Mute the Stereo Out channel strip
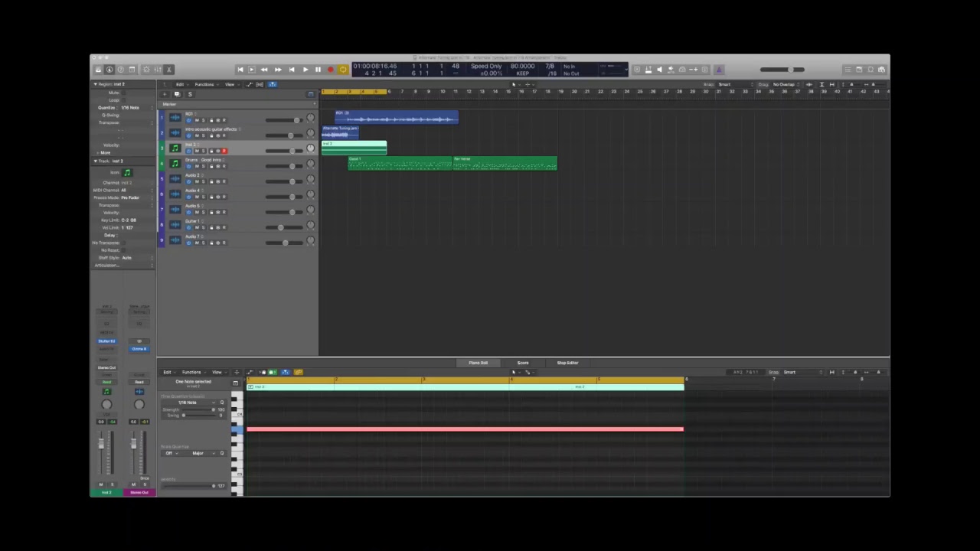980x551 pixels. tap(133, 484)
